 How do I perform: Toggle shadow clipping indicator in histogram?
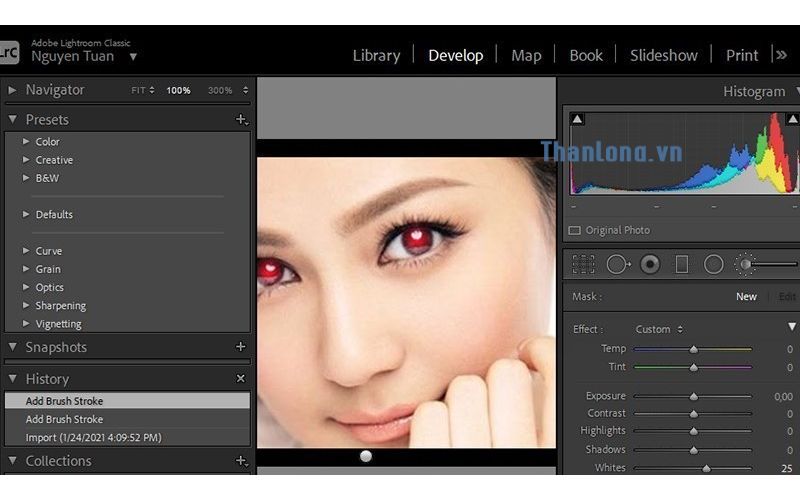tap(577, 119)
